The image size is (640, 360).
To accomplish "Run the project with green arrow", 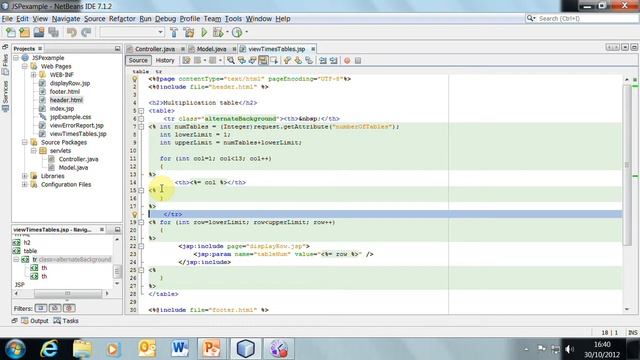I will tap(204, 32).
